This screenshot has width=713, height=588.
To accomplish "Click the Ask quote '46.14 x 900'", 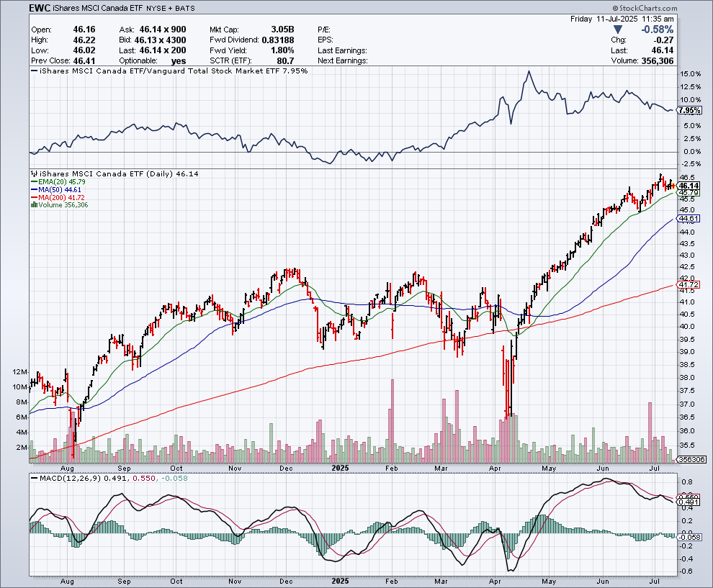I will (x=163, y=30).
